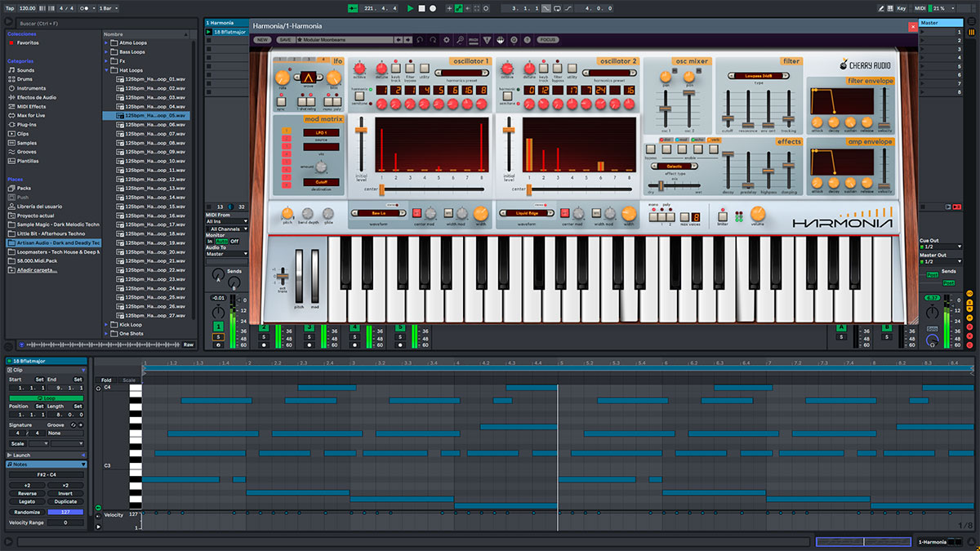
Task: Collapse the Hat Loops folder
Action: (107, 70)
